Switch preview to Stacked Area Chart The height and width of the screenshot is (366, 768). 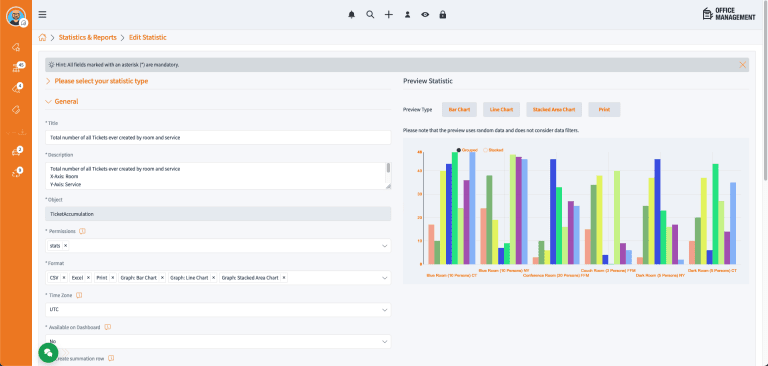point(554,110)
